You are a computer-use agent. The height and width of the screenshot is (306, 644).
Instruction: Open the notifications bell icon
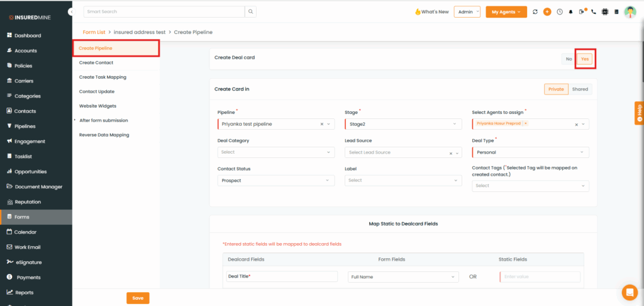coord(571,12)
